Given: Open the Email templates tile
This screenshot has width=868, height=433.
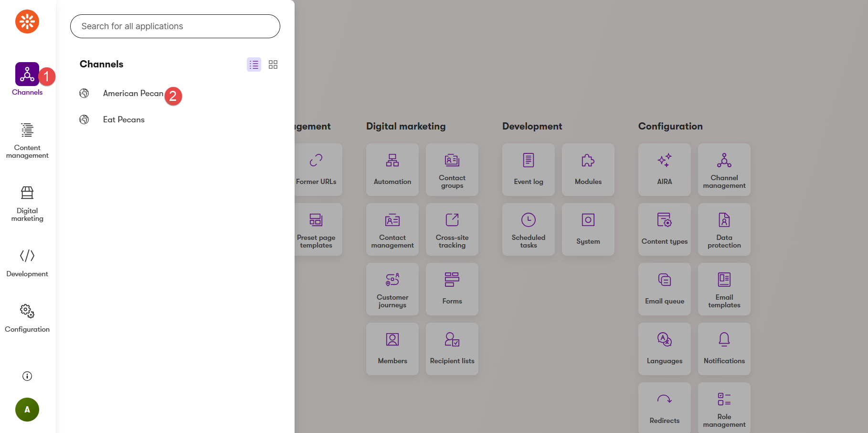Looking at the screenshot, I should point(724,289).
